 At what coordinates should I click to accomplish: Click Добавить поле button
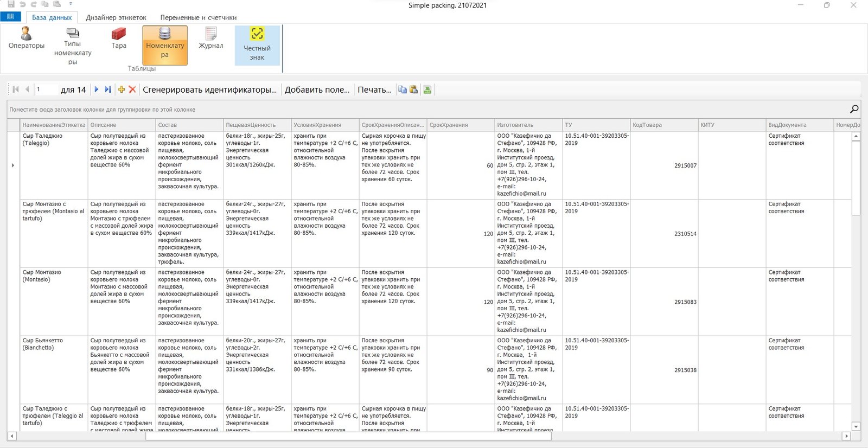pyautogui.click(x=317, y=89)
